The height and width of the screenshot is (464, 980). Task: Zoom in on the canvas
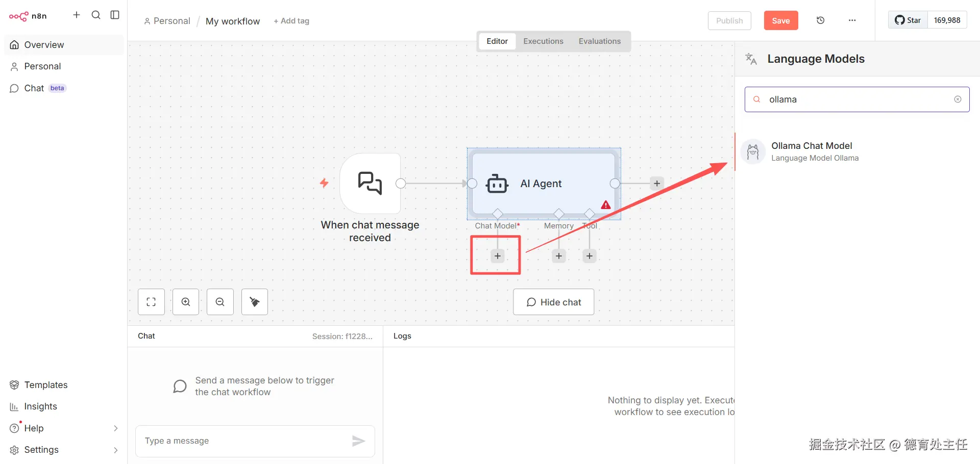(186, 302)
